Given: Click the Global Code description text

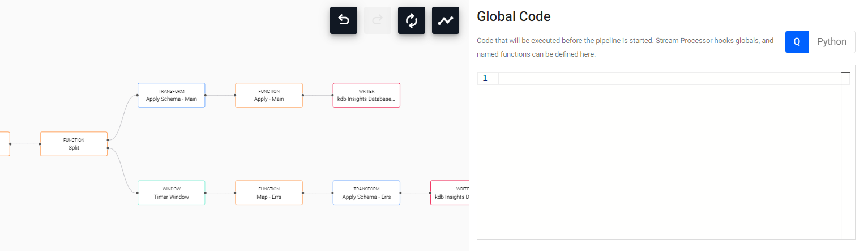Looking at the screenshot, I should (625, 48).
